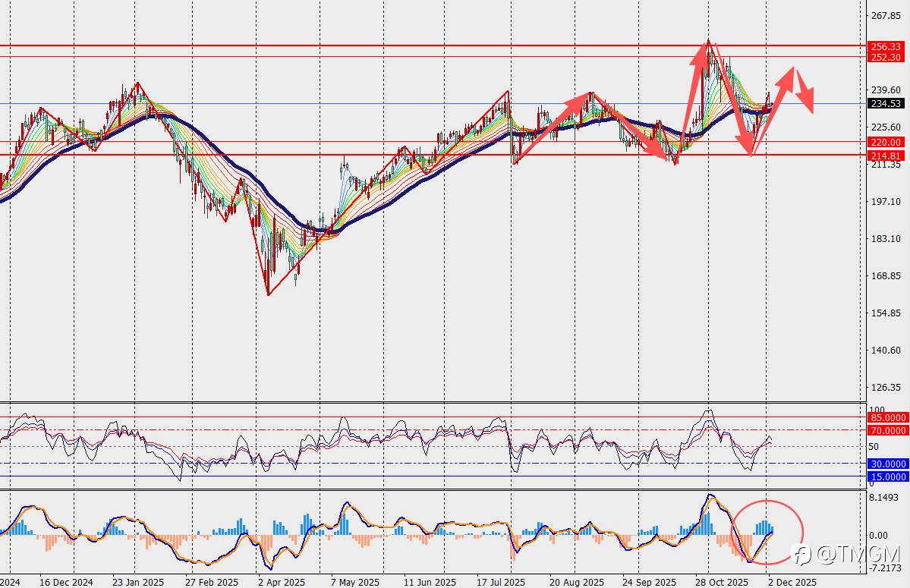Click the 168.85 price axis value

(x=886, y=275)
